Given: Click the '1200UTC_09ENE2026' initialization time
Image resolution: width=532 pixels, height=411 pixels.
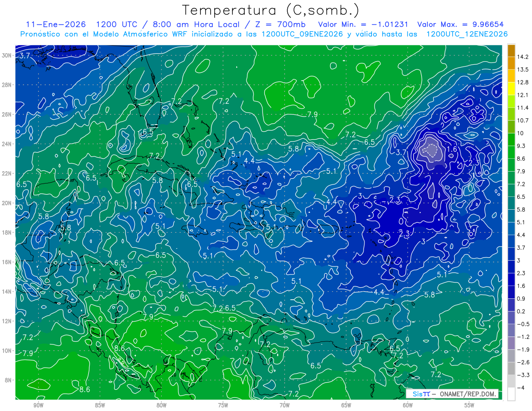Looking at the screenshot, I should [x=302, y=34].
